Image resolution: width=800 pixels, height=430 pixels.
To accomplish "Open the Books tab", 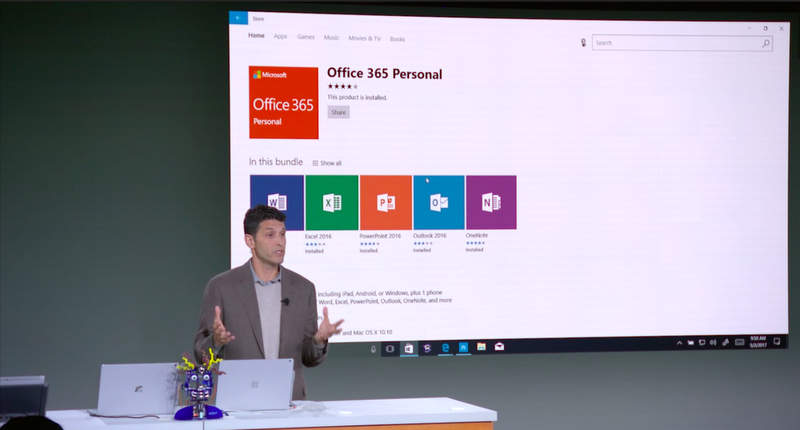I will pyautogui.click(x=397, y=39).
